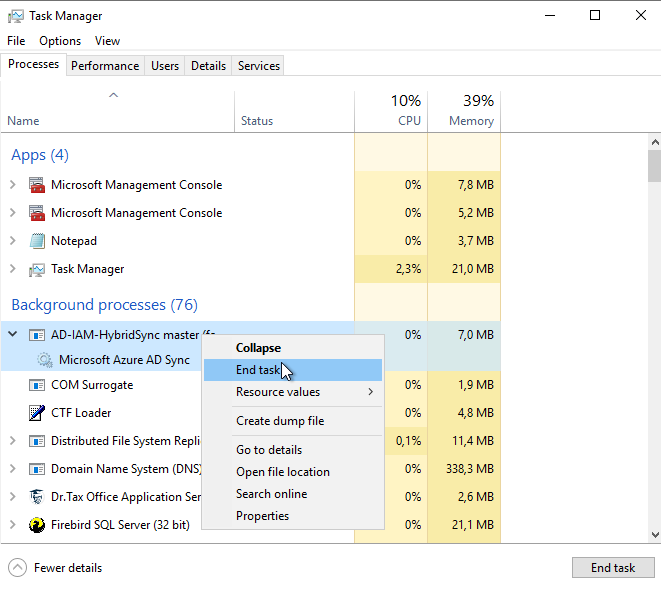Expand the Task Manager app row
This screenshot has height=589, width=661.
(x=13, y=269)
